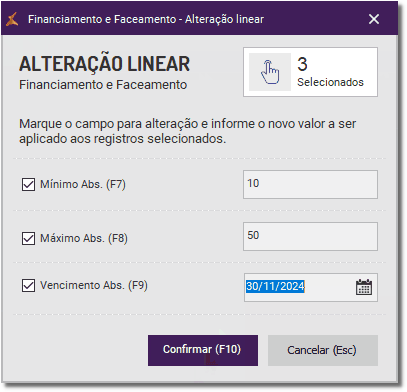
Task: Uncheck the Mínimo Abs. (F7) checkbox
Action: tap(28, 184)
